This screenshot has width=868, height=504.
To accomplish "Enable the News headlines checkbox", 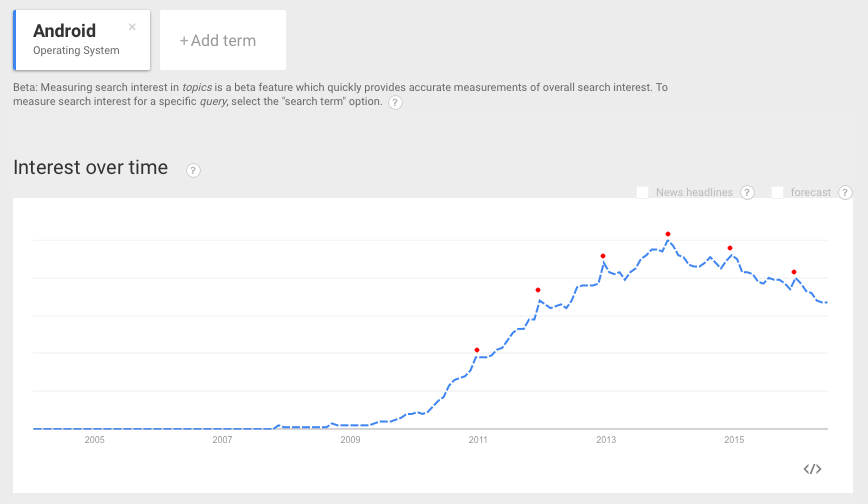I will coord(643,192).
